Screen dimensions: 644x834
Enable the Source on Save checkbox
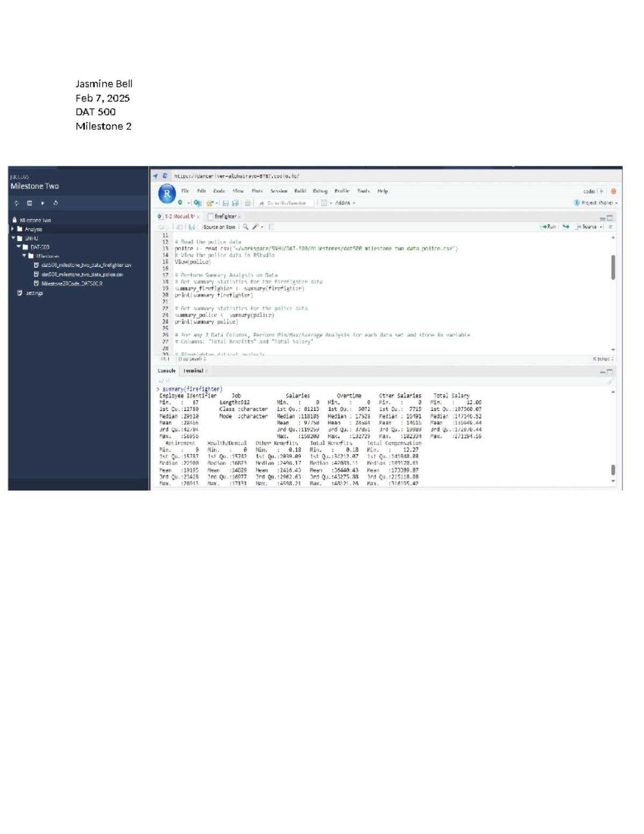[x=199, y=227]
